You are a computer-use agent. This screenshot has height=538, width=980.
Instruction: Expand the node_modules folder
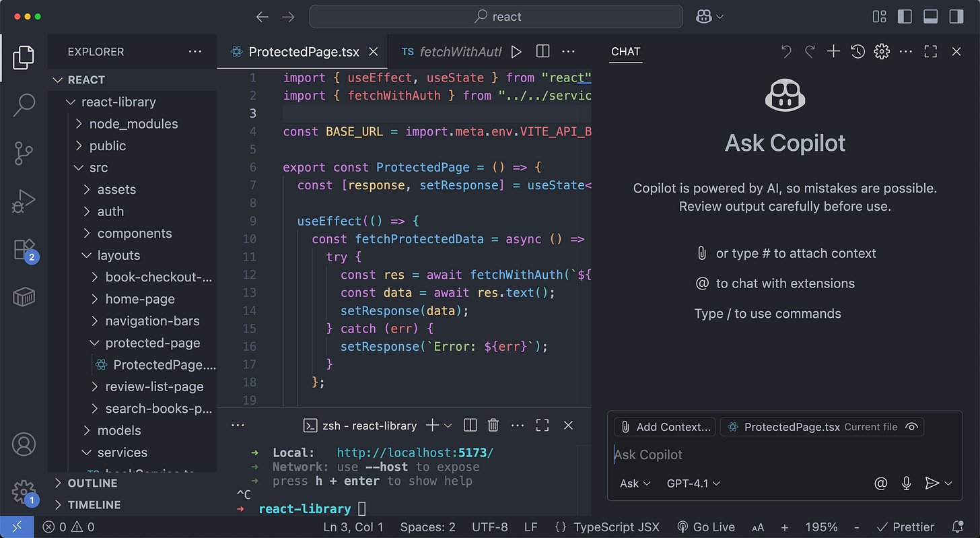coord(133,124)
